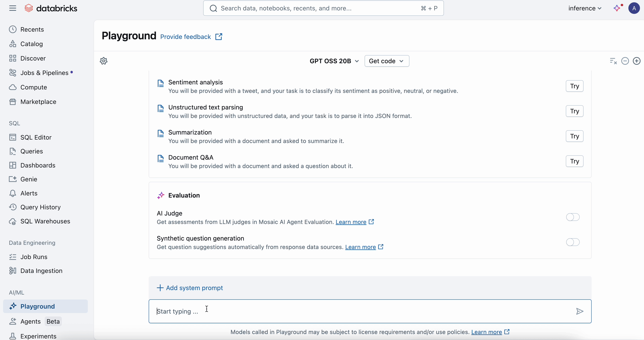644x340 pixels.
Task: Click the send message arrow icon
Action: [579, 311]
